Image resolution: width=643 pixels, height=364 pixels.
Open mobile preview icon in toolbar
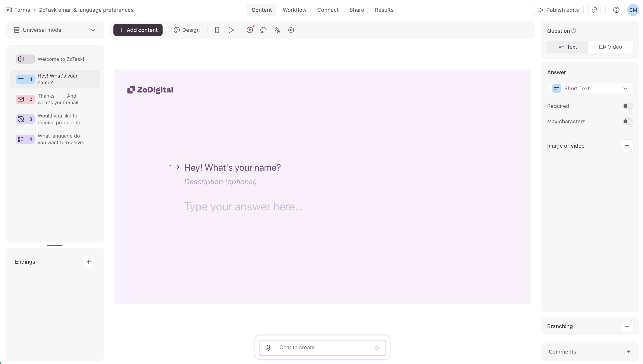click(217, 30)
